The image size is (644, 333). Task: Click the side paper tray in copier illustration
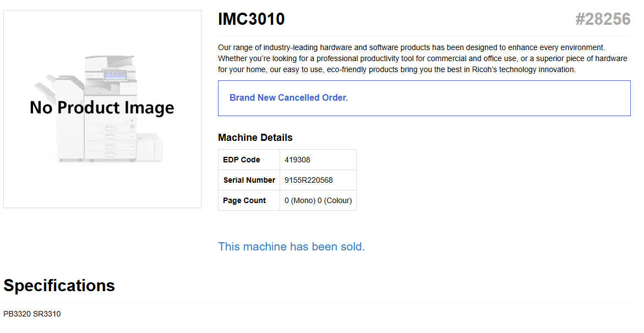coord(150,148)
